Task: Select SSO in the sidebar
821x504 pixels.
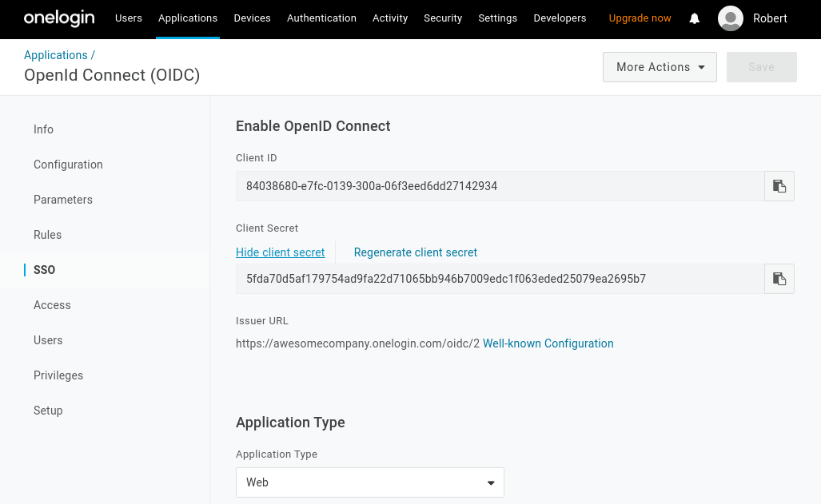Action: click(x=44, y=270)
